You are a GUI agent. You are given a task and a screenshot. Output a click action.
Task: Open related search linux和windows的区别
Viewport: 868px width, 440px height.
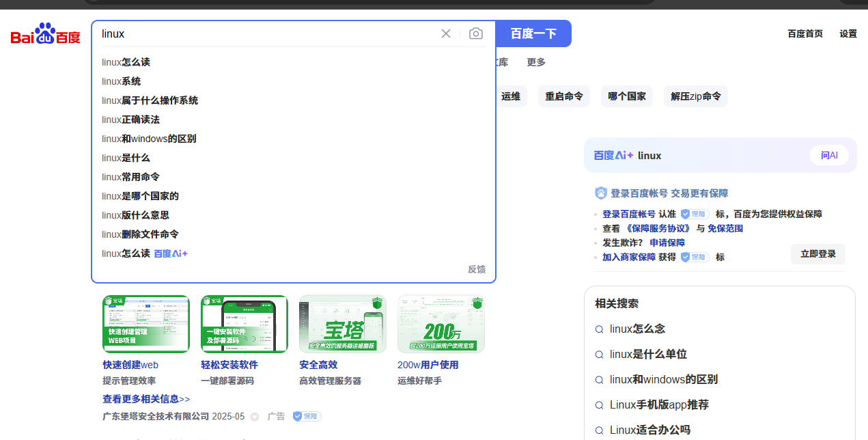(664, 379)
